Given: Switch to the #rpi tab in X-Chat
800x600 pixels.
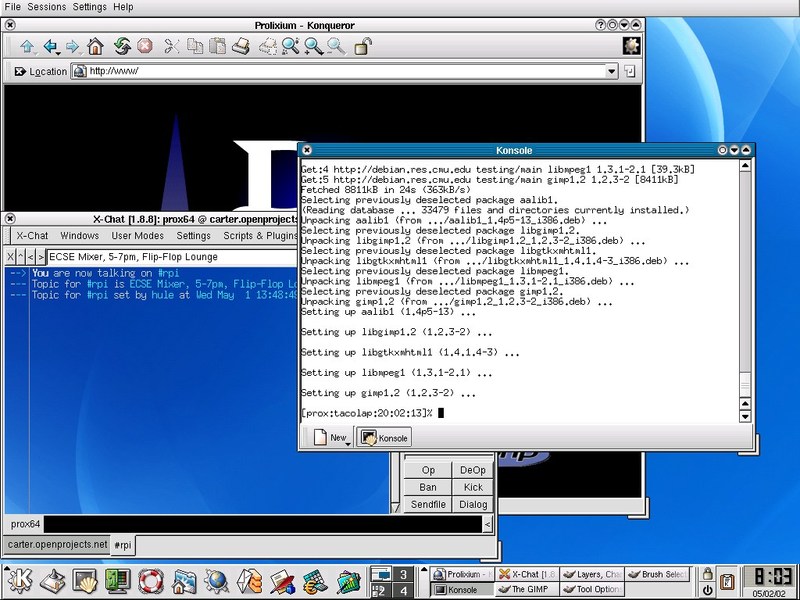Looking at the screenshot, I should pos(123,545).
